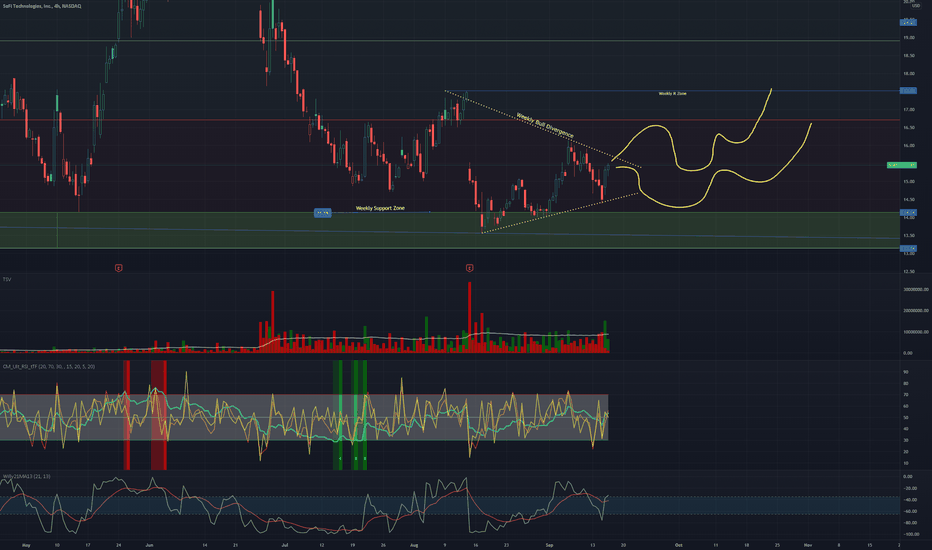
Task: Click the Sep label on time axis
Action: [x=549, y=545]
